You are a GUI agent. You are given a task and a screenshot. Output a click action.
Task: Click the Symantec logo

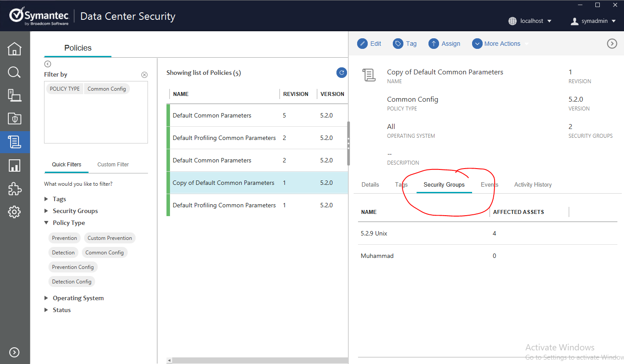point(39,17)
